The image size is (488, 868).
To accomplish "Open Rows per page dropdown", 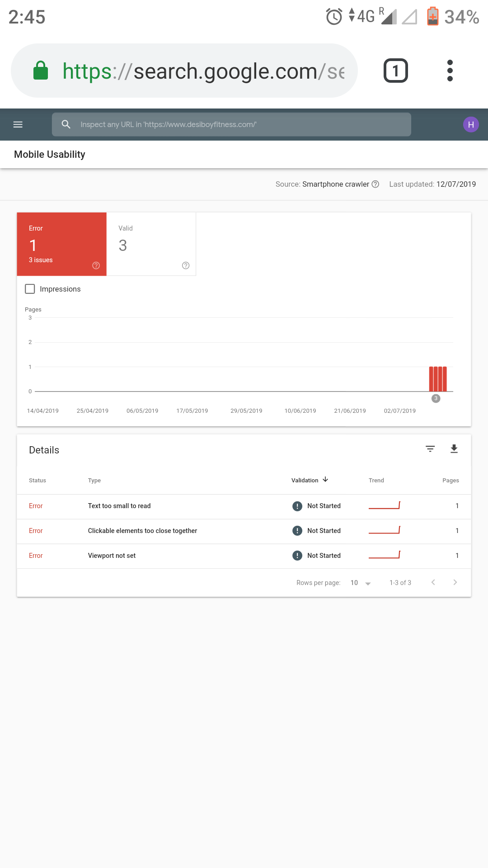I will 361,583.
